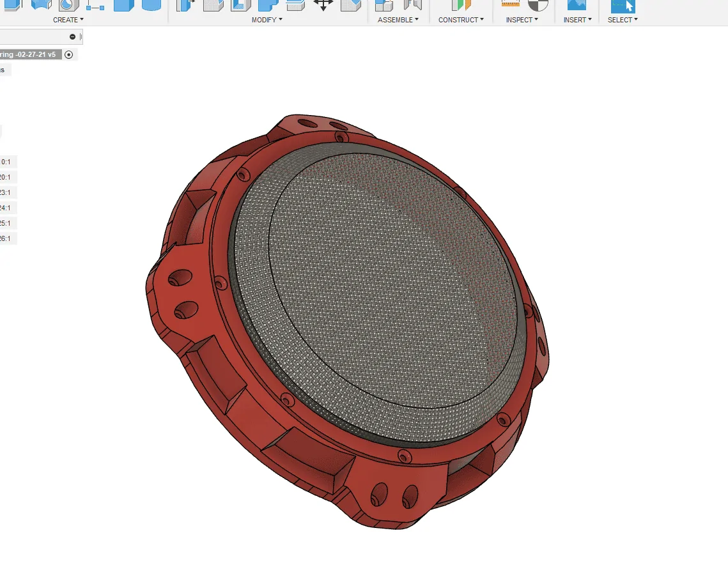This screenshot has width=728, height=574.
Task: Click the browser panel resize handle
Action: [x=81, y=36]
